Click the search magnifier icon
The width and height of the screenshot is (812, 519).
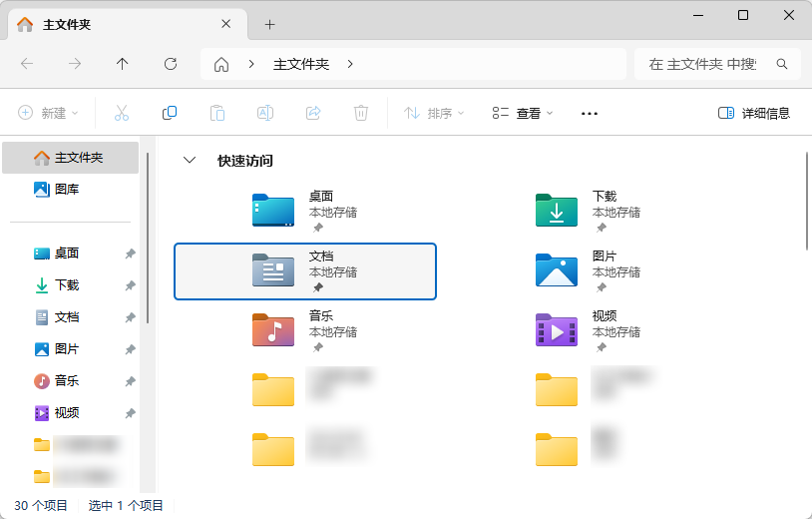[782, 64]
